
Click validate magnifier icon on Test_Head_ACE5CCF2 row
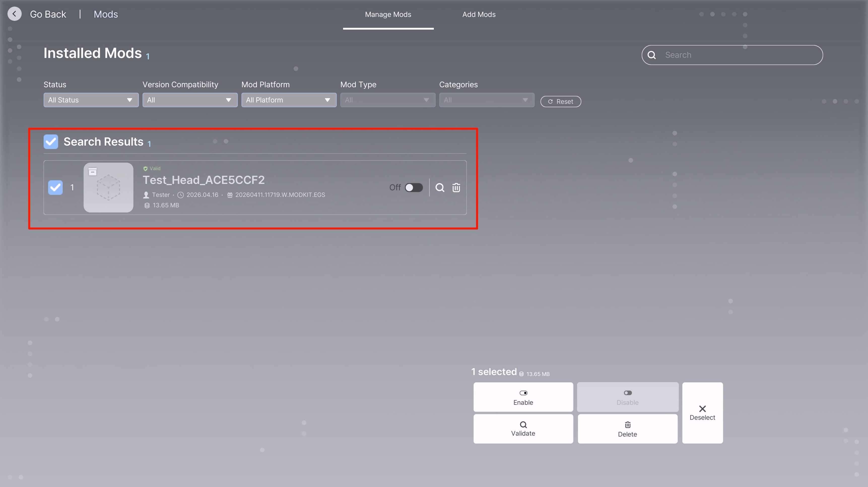[440, 187]
